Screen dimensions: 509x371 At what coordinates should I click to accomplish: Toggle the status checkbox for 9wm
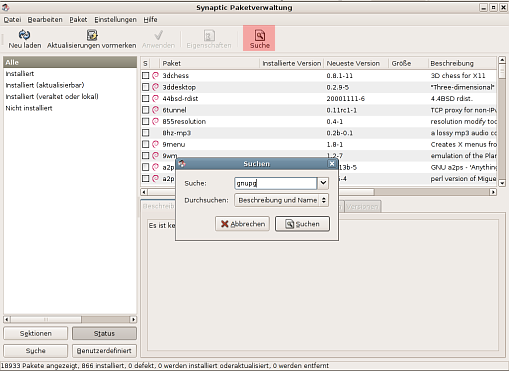click(x=145, y=155)
